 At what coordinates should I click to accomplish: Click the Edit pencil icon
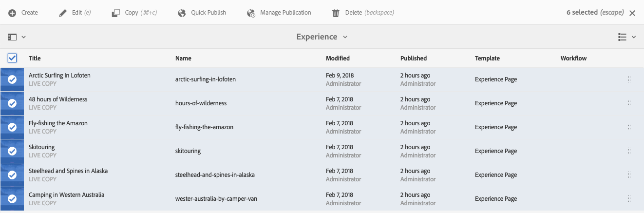click(x=63, y=13)
